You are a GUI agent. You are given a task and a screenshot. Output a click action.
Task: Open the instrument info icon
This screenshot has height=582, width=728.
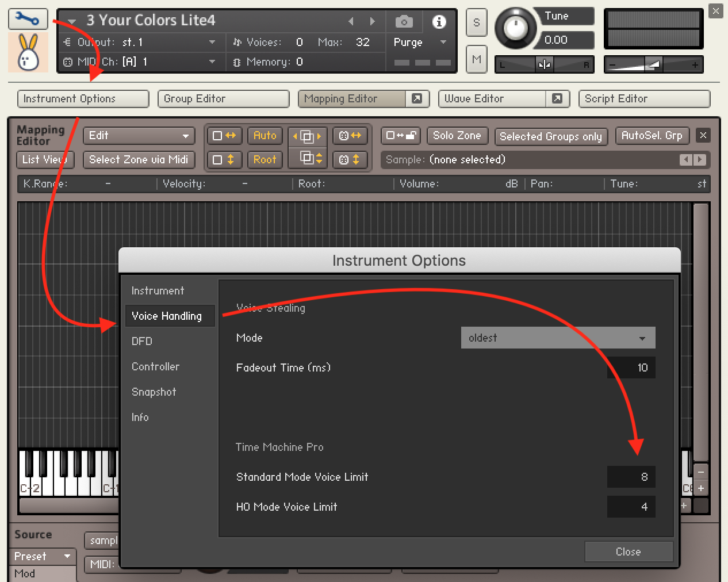coord(439,22)
